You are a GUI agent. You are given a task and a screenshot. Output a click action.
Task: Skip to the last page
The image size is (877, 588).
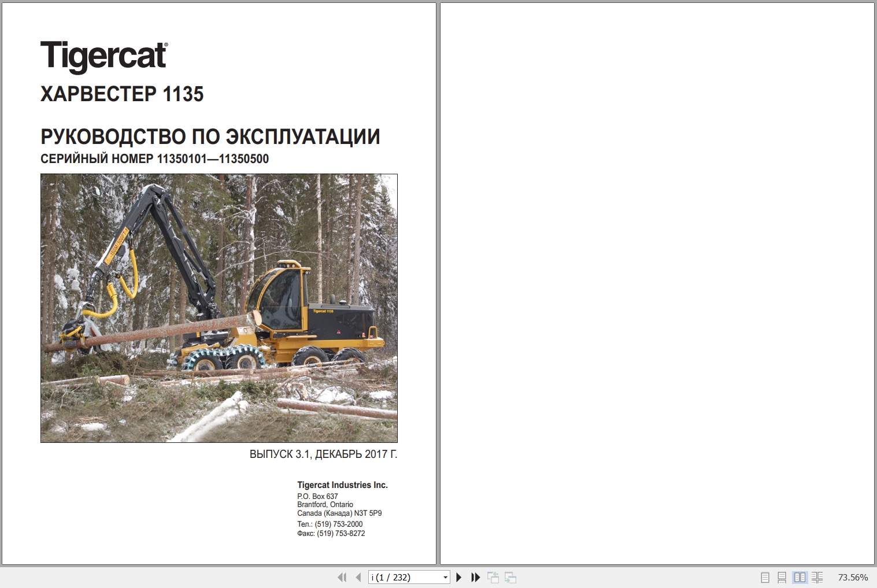(x=475, y=577)
